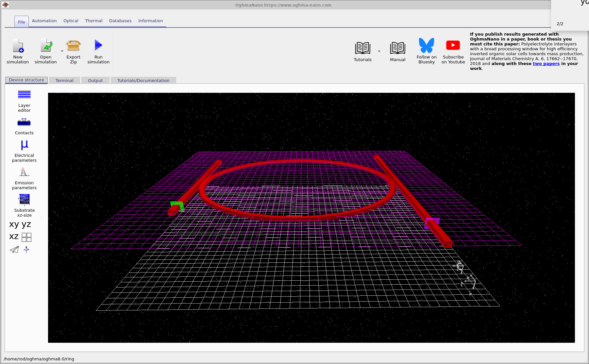The width and height of the screenshot is (589, 364).
Task: Select the paper plane fly-through icon
Action: (x=14, y=250)
